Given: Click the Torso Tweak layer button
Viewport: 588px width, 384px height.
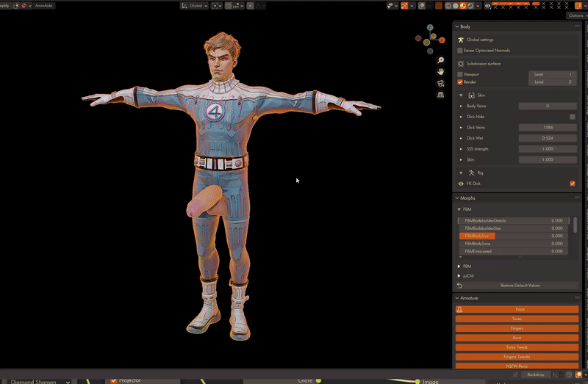Looking at the screenshot, I should click(517, 347).
